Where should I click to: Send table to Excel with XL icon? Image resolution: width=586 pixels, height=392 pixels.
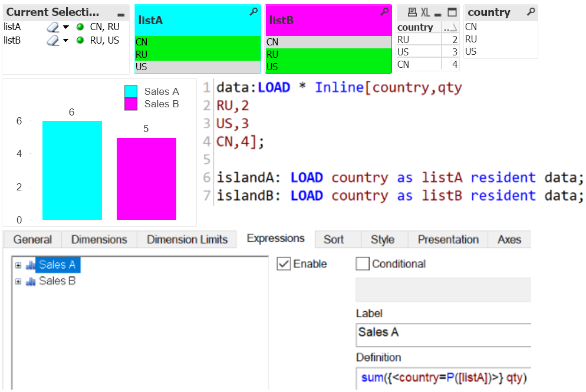point(426,12)
